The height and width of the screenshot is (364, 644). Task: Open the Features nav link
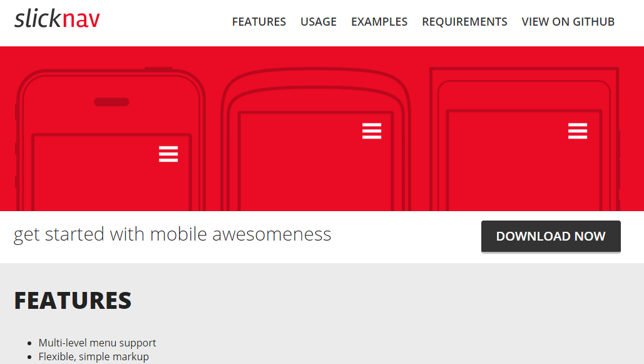click(x=258, y=22)
